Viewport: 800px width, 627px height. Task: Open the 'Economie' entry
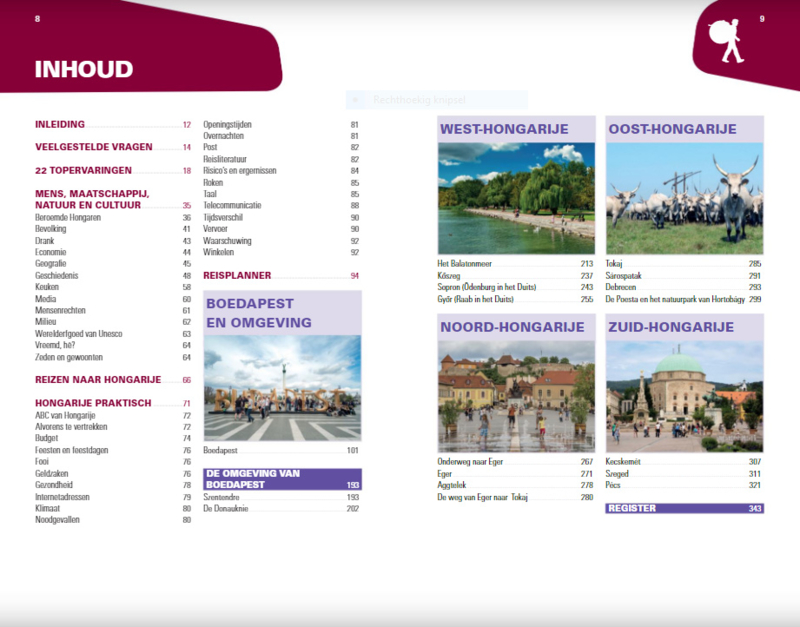(113, 252)
